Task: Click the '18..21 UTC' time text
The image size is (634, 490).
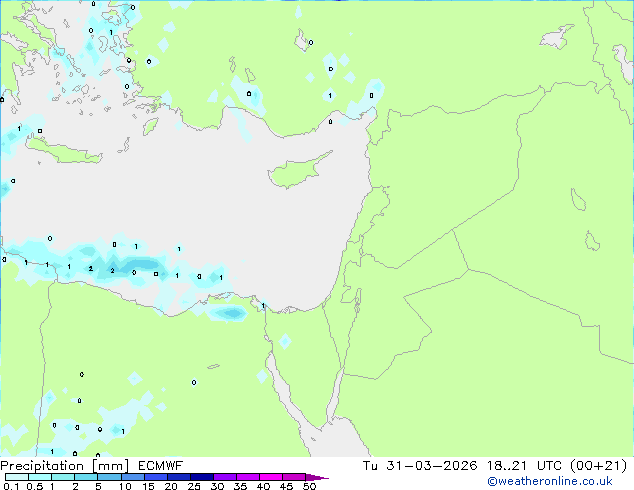Action: [524, 466]
